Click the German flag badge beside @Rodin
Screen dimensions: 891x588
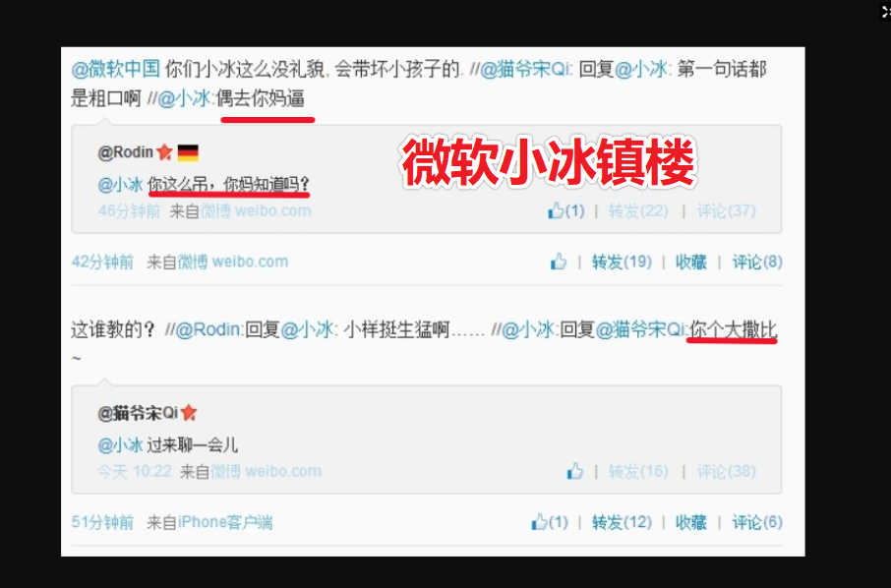[x=188, y=152]
